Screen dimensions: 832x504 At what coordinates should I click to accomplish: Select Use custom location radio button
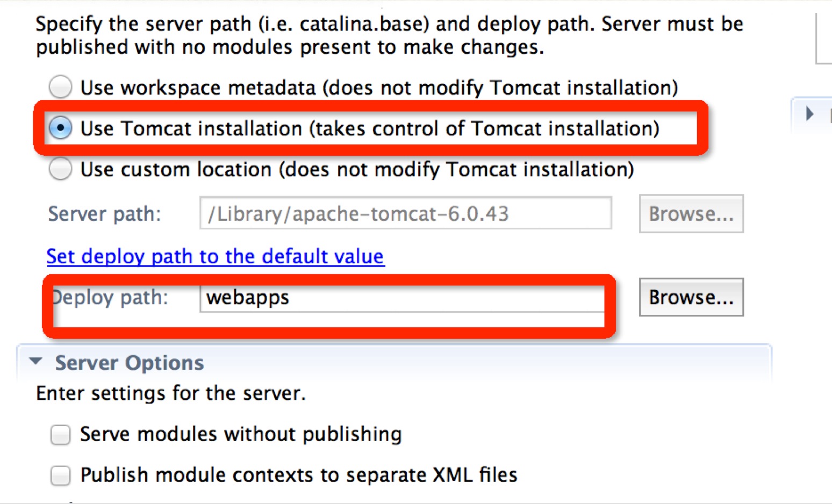[60, 169]
